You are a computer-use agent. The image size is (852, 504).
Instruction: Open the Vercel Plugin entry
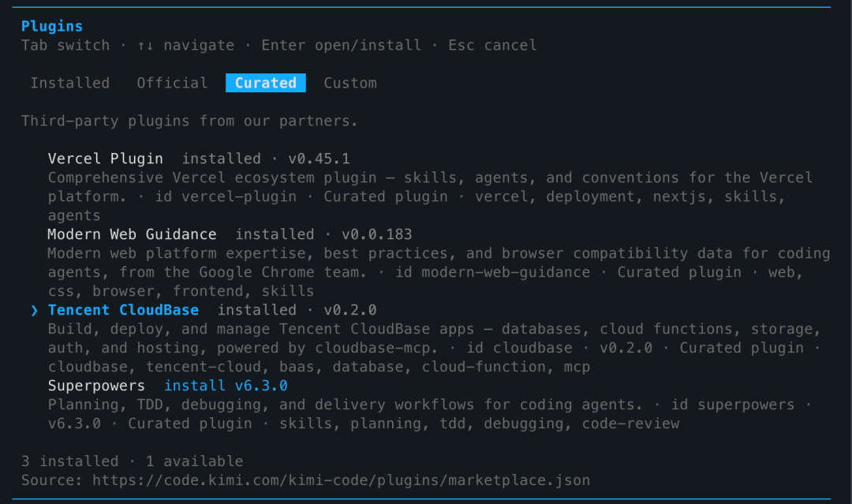coord(106,159)
